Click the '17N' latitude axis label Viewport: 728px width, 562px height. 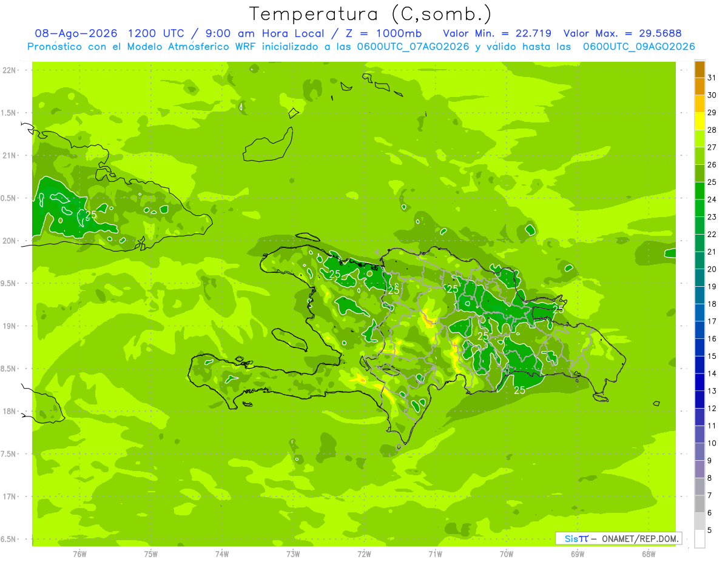point(9,497)
